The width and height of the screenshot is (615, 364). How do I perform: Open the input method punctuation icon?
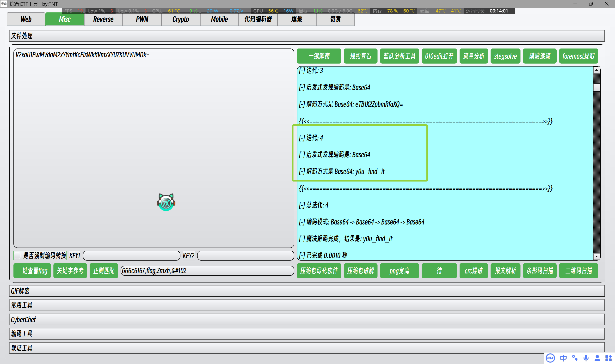[x=574, y=358]
